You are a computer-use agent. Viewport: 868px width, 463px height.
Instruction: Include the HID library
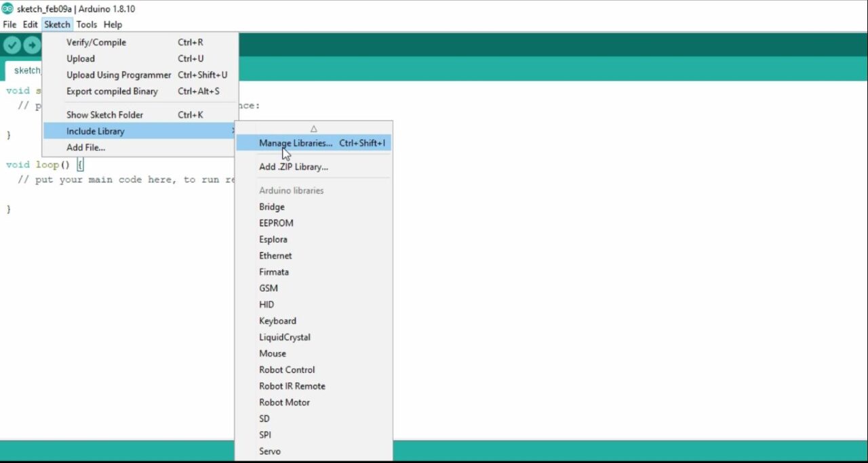313,304
